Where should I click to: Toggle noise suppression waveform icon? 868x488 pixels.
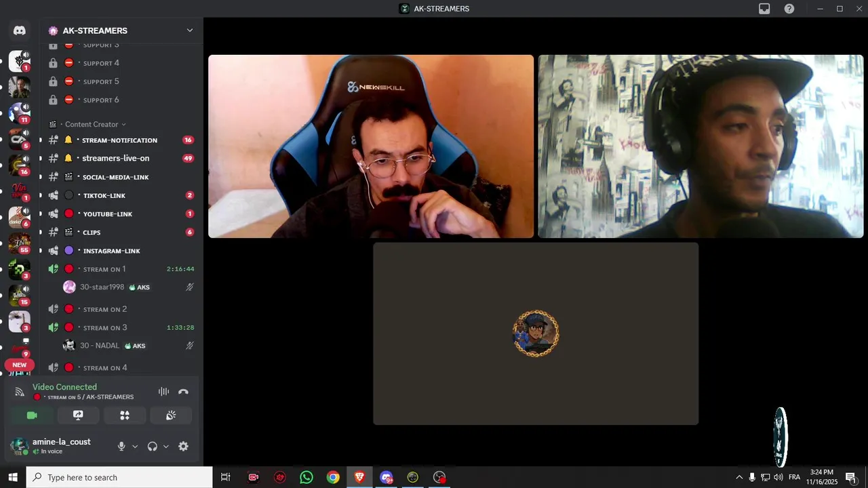163,392
